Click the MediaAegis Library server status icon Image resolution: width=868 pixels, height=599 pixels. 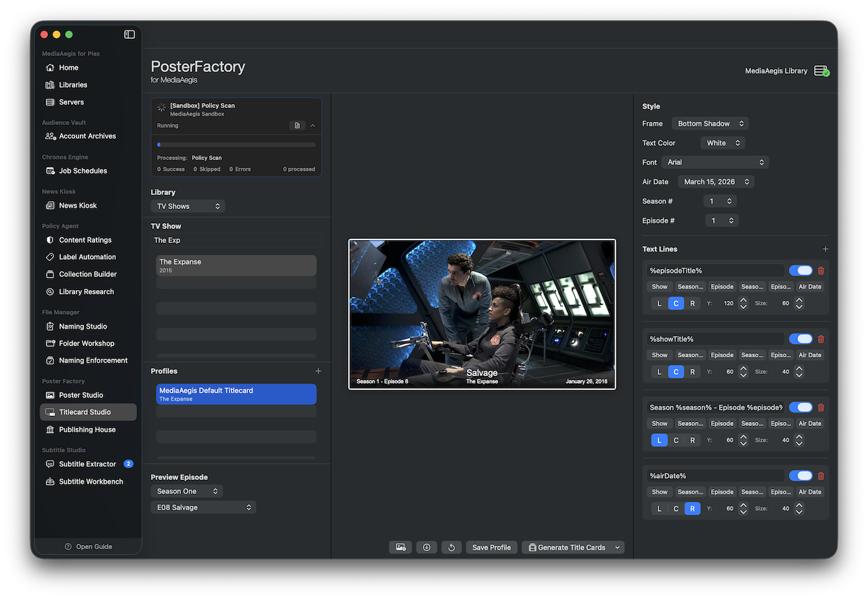click(821, 71)
